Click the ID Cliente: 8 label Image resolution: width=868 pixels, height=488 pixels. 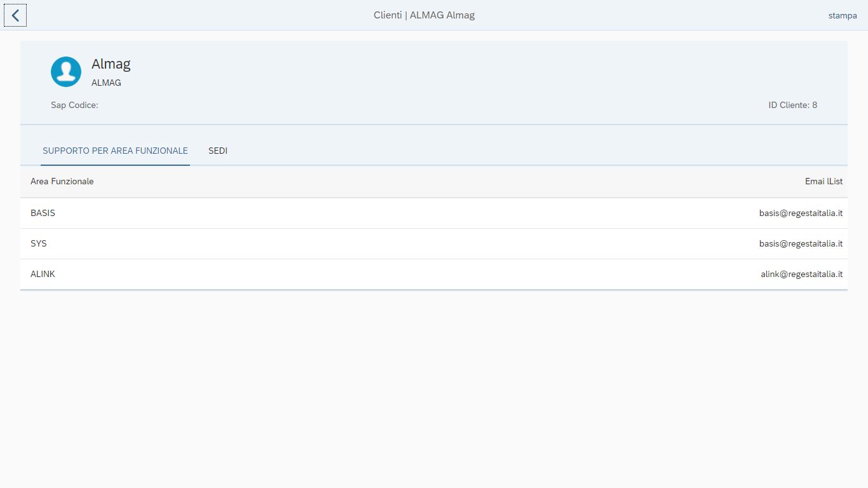point(793,105)
